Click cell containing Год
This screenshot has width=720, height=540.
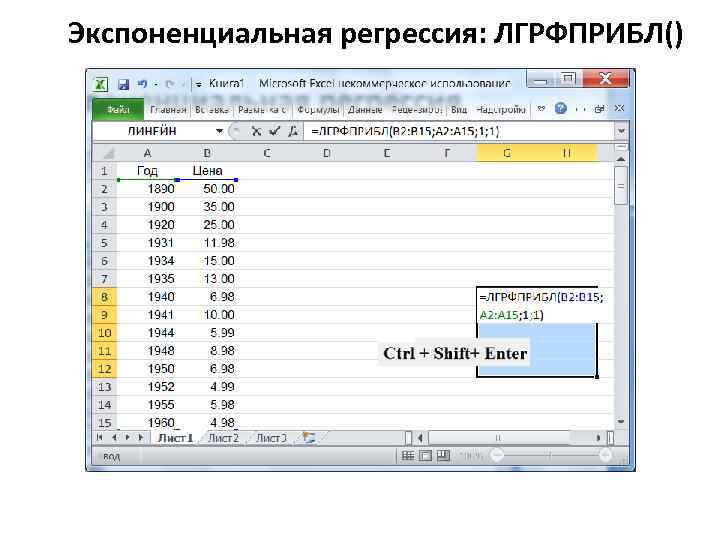[x=147, y=171]
